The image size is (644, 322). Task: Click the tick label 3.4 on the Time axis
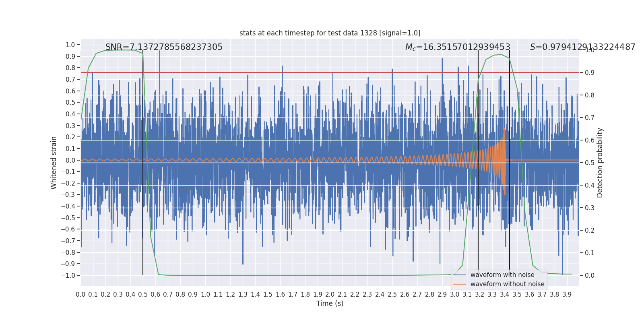(505, 295)
